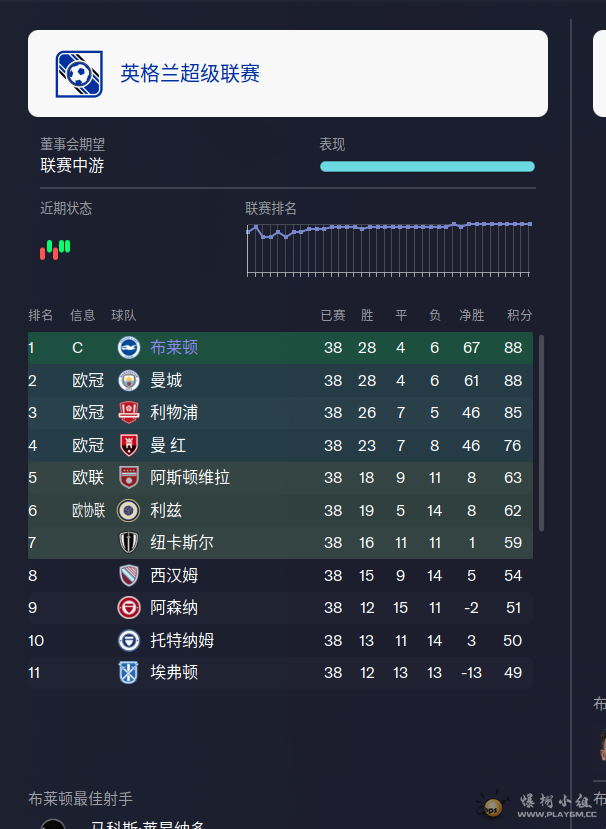Click the Newcastle striped shield icon
The height and width of the screenshot is (829, 606).
coord(128,543)
